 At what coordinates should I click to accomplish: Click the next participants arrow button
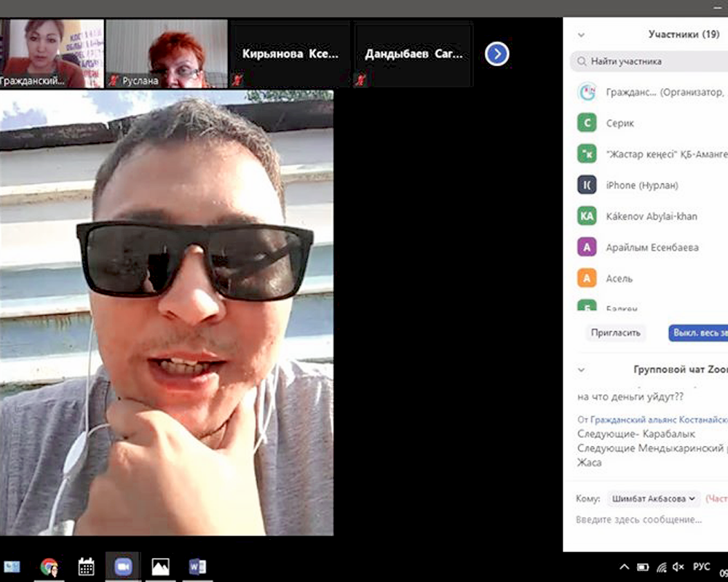(x=496, y=54)
